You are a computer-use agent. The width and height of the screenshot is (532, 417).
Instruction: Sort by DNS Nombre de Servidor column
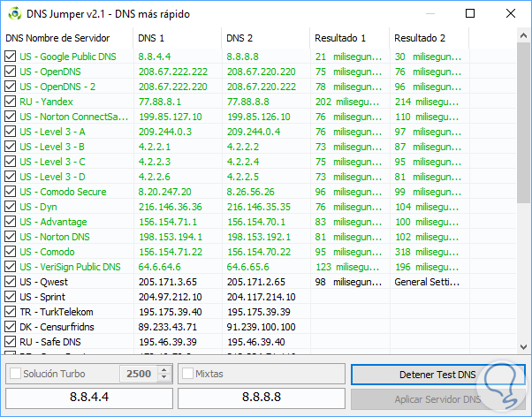pyautogui.click(x=67, y=38)
